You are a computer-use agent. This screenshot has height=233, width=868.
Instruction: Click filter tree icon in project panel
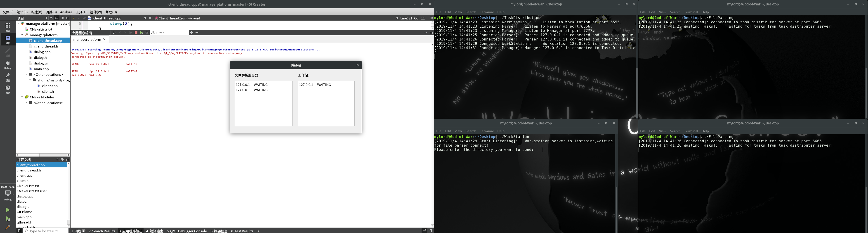click(x=51, y=18)
